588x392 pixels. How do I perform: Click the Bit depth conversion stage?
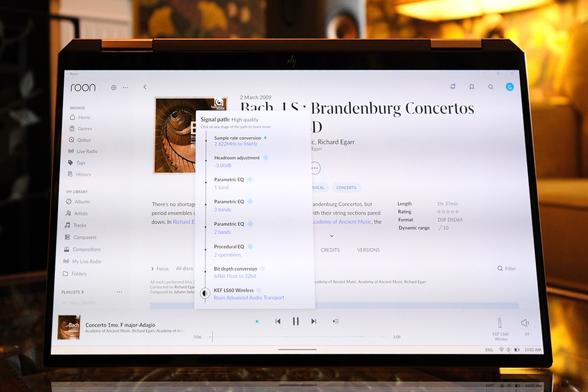[x=236, y=269]
